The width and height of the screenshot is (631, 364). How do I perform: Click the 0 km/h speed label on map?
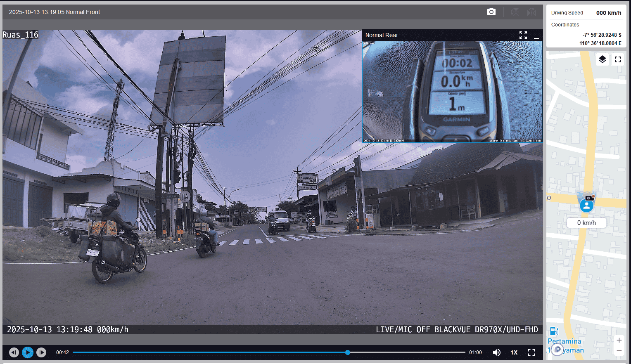[x=586, y=223]
